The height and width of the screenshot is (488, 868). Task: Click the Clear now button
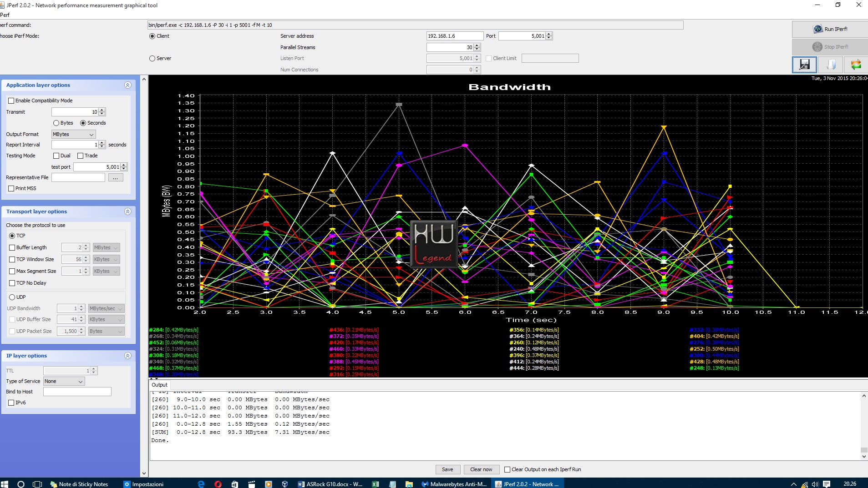(x=481, y=469)
